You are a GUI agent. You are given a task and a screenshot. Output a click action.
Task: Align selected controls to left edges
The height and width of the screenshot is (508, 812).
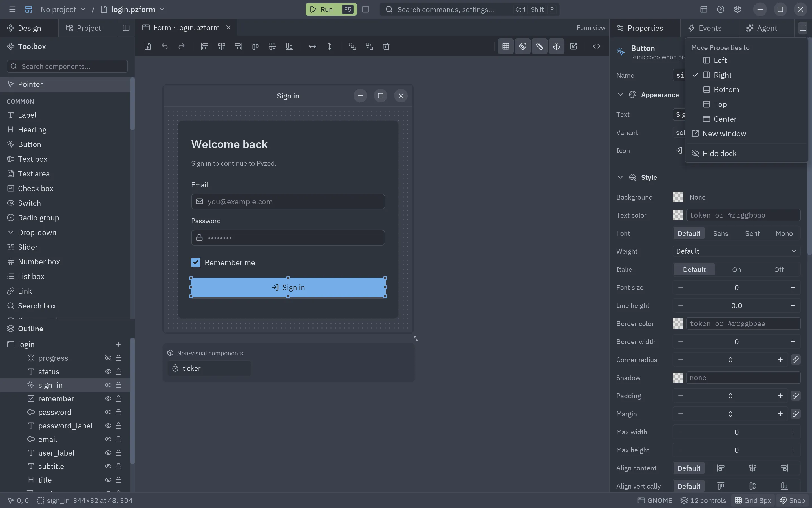205,46
